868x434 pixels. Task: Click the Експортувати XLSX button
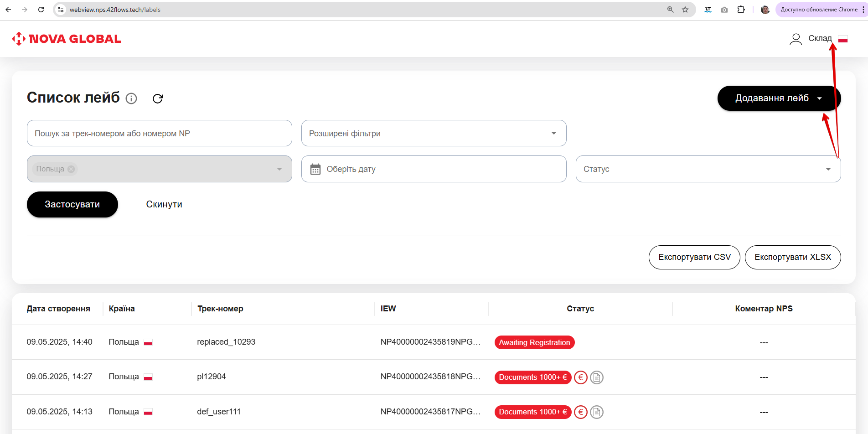pyautogui.click(x=792, y=257)
